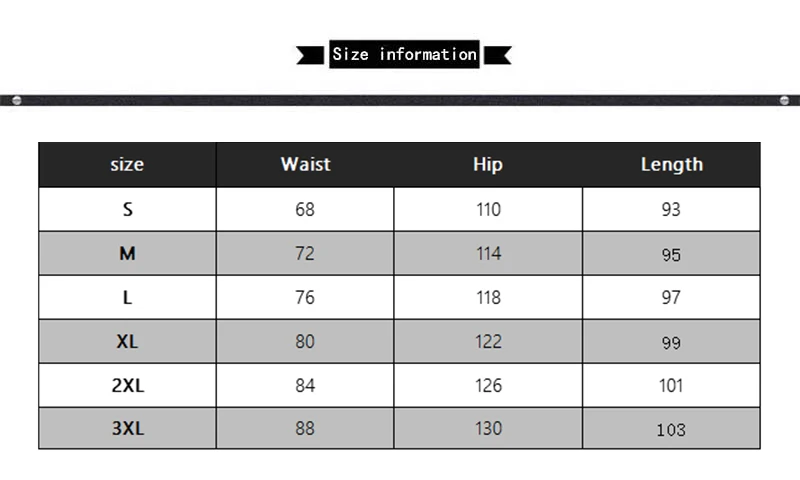Click hip value 126 for size 2XL
Image resolution: width=800 pixels, height=480 pixels.
[x=488, y=386]
